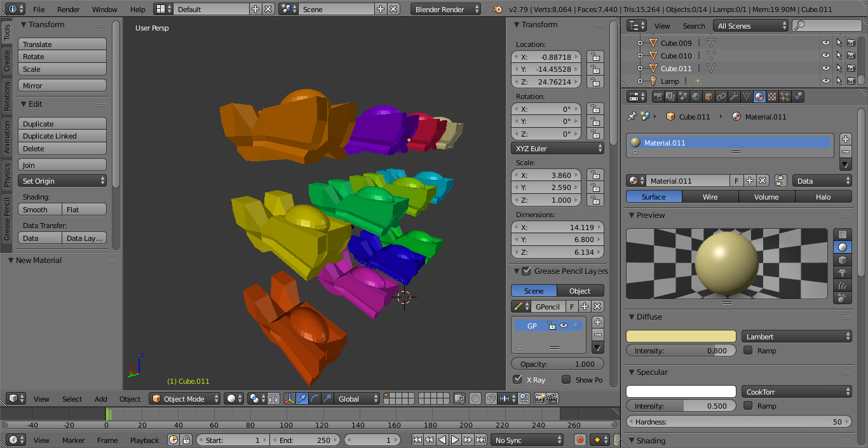Image resolution: width=868 pixels, height=448 pixels.
Task: Open the Texture checkerboard properties tab
Action: [772, 97]
